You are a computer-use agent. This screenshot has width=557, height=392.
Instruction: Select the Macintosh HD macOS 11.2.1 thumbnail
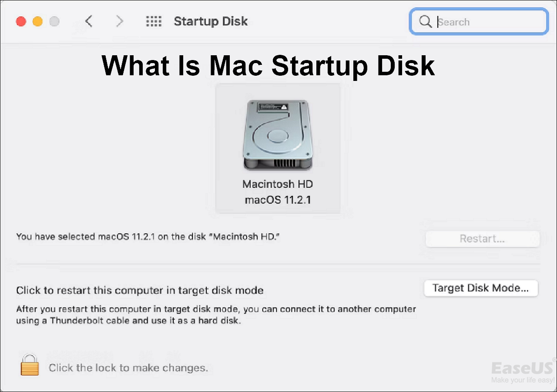point(278,148)
